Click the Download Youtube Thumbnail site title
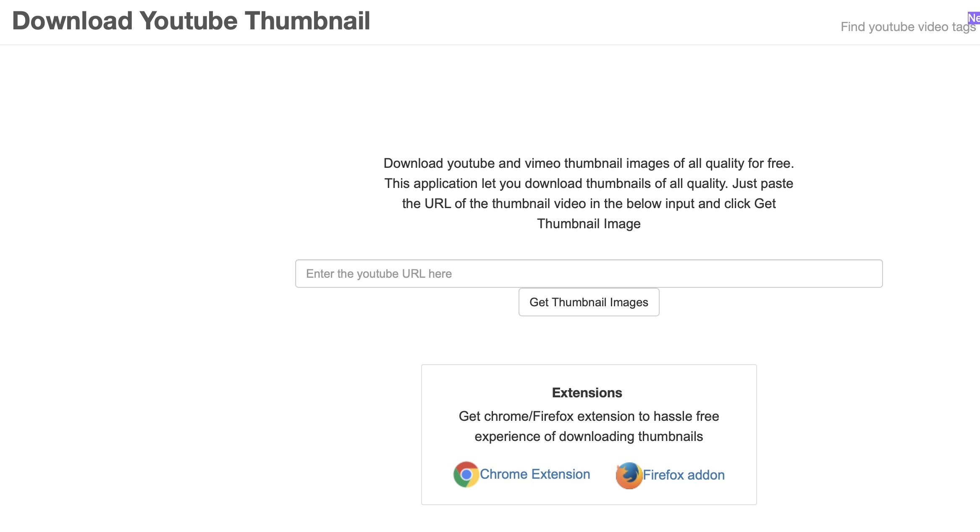 tap(191, 21)
